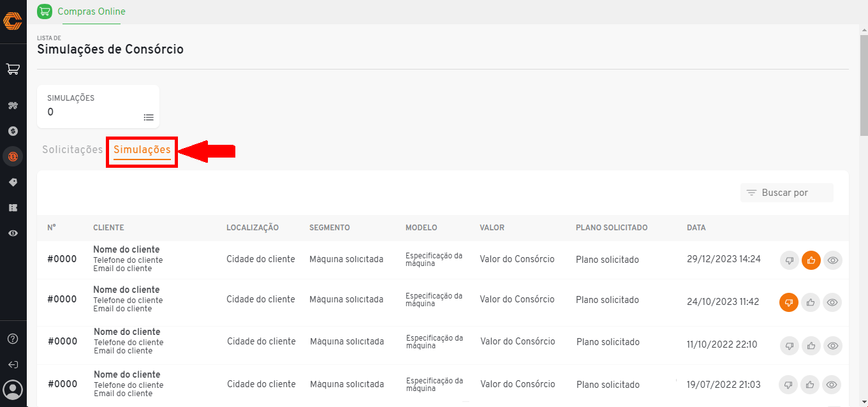Viewport: 868px width, 407px height.
Task: Click the DATA column header
Action: point(696,228)
